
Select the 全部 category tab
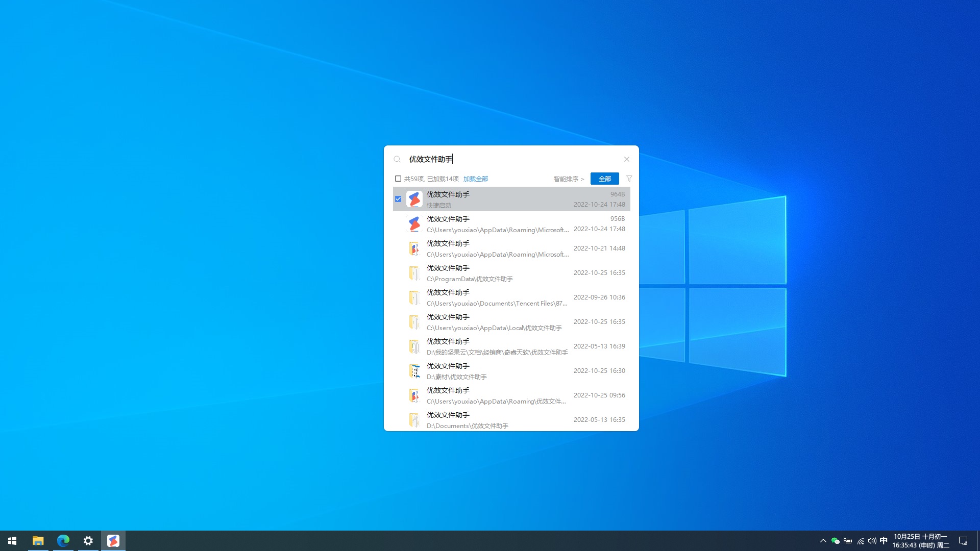[x=604, y=179]
